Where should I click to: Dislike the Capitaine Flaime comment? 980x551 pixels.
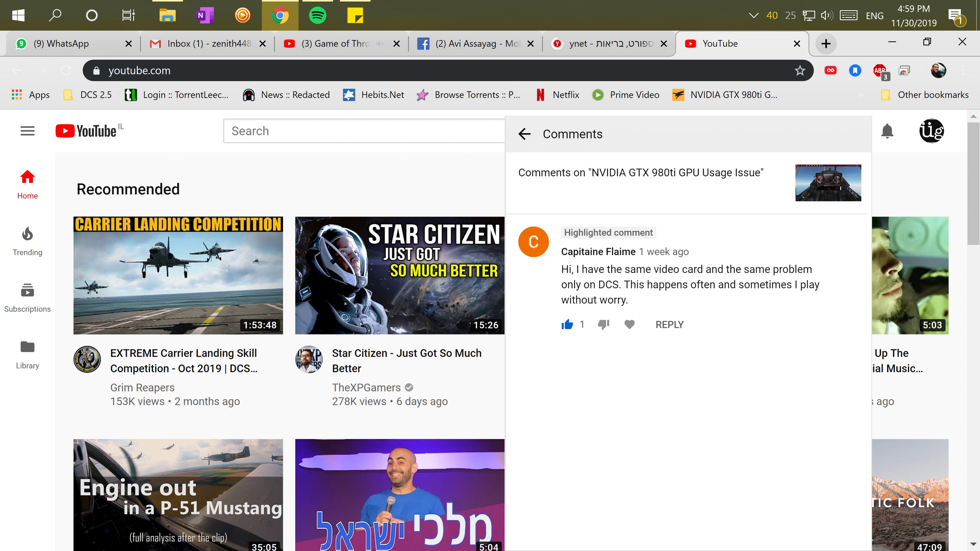coord(603,324)
